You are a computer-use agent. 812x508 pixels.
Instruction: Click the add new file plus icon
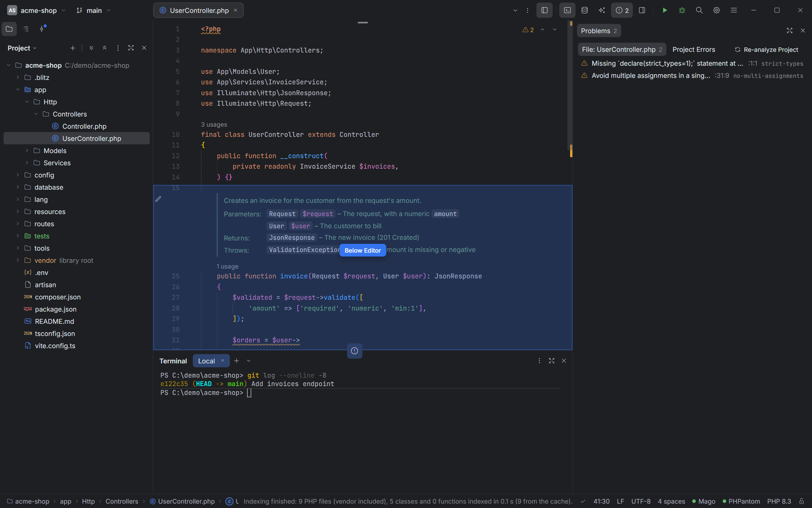(x=73, y=48)
